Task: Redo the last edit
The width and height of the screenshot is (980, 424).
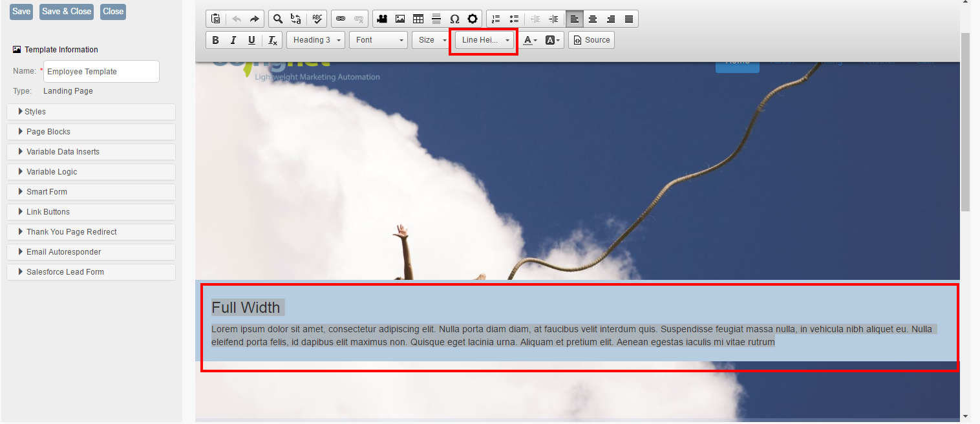Action: 255,19
